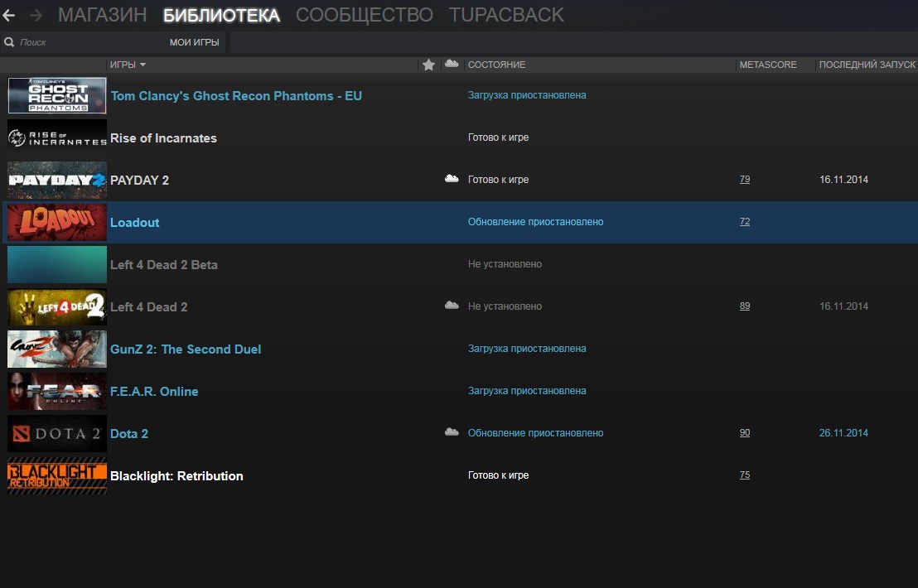
Task: Select the Rise of Incarnates thumbnail
Action: pyautogui.click(x=57, y=137)
